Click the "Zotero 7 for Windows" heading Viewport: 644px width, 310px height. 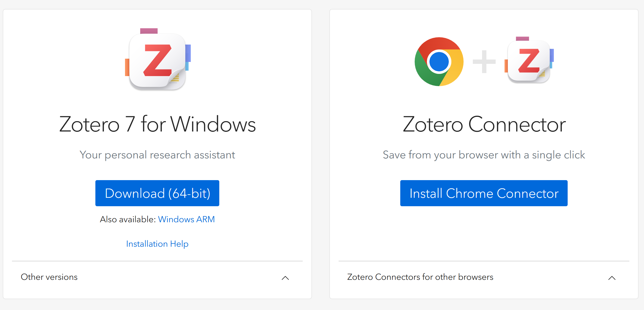157,124
